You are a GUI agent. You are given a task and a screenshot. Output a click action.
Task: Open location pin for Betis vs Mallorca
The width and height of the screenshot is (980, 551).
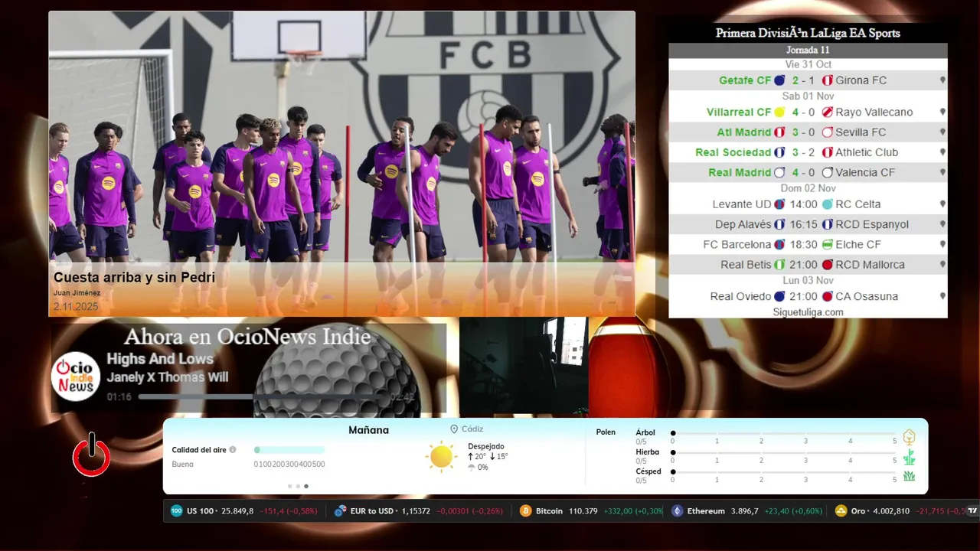[x=942, y=265]
